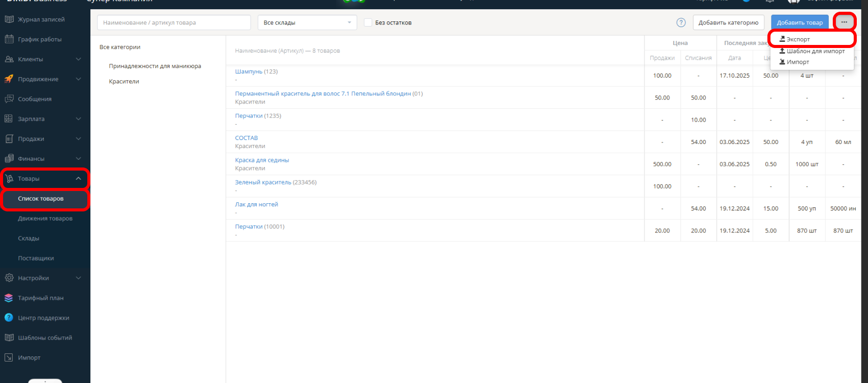The width and height of the screenshot is (868, 383).
Task: Open the three-dots more options button
Action: pos(844,22)
